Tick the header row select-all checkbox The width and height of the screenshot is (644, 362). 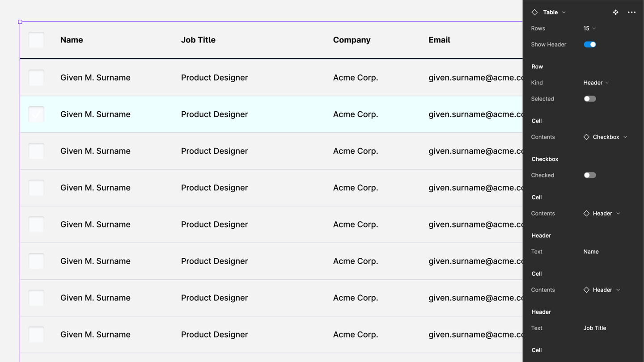click(36, 40)
